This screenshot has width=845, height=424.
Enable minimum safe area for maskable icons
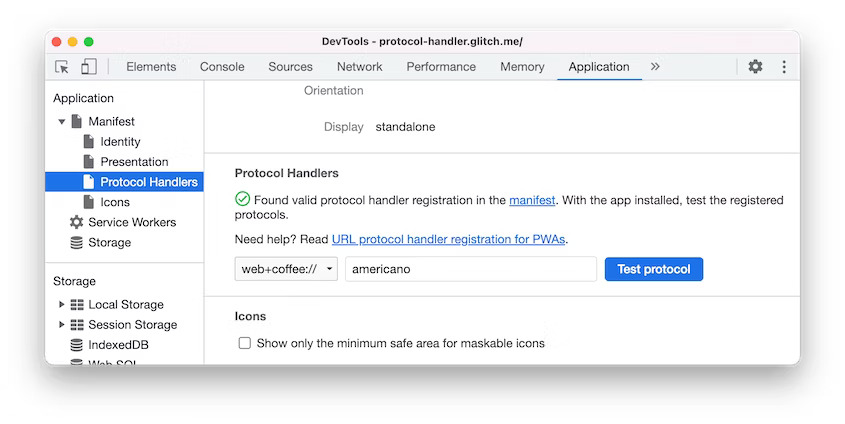tap(245, 343)
